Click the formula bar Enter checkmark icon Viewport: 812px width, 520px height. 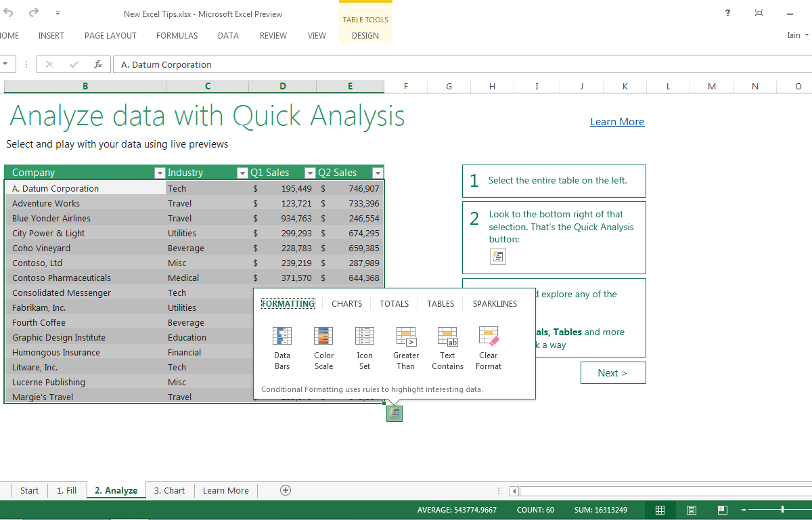pyautogui.click(x=74, y=64)
